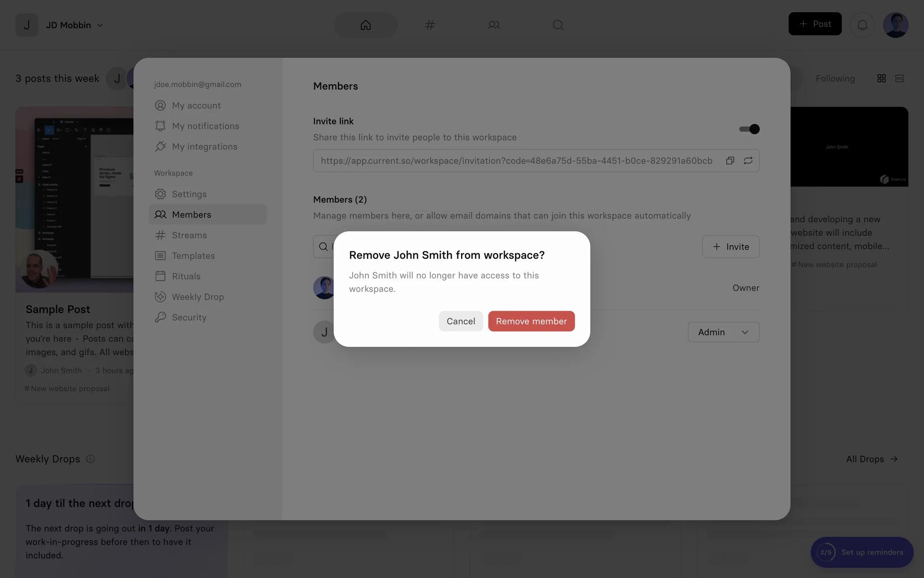Image resolution: width=924 pixels, height=578 pixels.
Task: Click the search magnifier icon in top bar
Action: (x=558, y=25)
